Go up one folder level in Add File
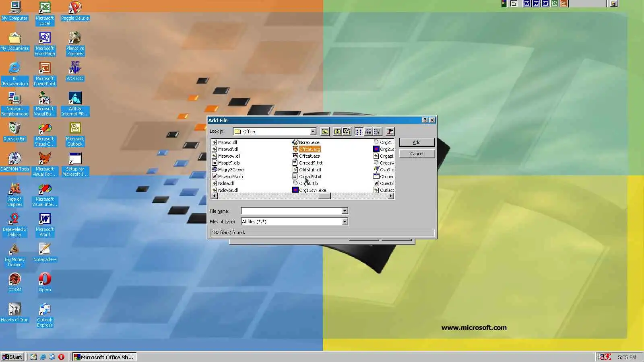The width and height of the screenshot is (644, 362). (x=325, y=132)
